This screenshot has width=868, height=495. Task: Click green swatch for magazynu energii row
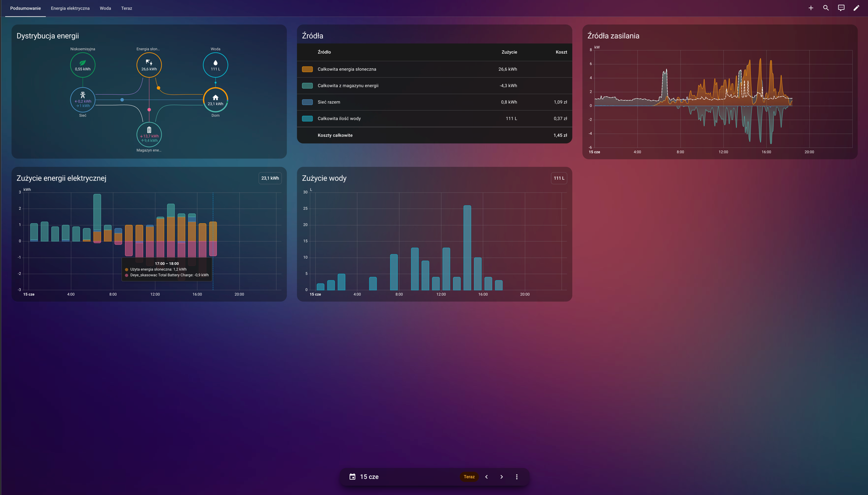click(x=307, y=86)
